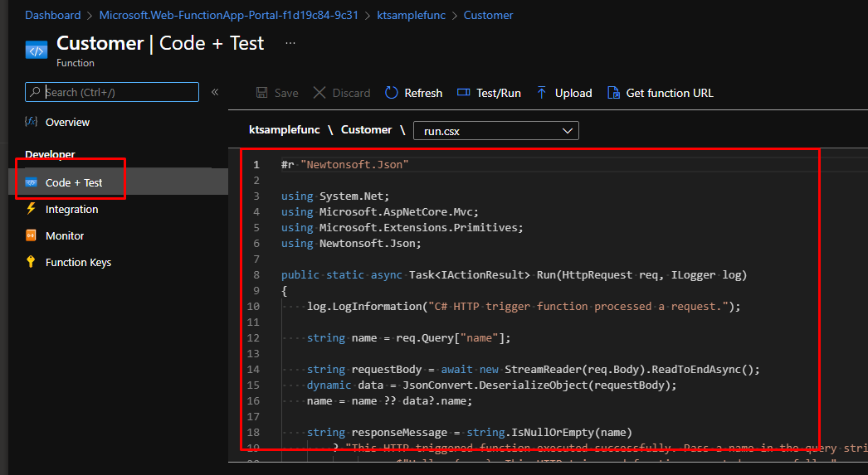The height and width of the screenshot is (475, 868).
Task: Click the Monitor icon in sidebar
Action: [32, 235]
